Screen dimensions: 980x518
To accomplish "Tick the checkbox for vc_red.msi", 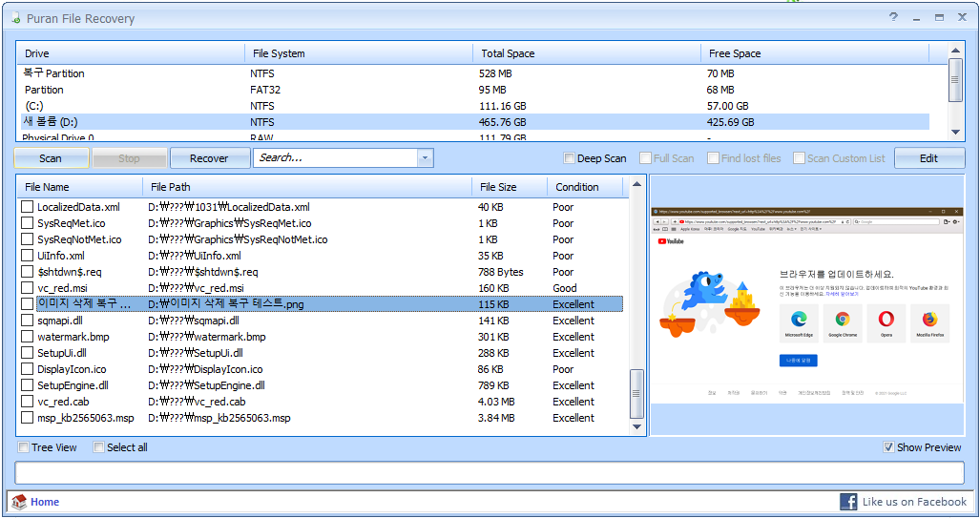I will click(27, 288).
